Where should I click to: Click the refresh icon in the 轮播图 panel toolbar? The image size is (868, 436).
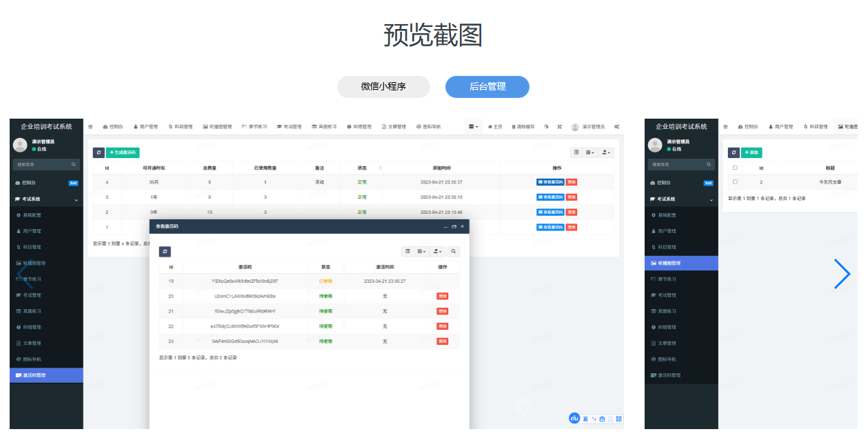733,152
